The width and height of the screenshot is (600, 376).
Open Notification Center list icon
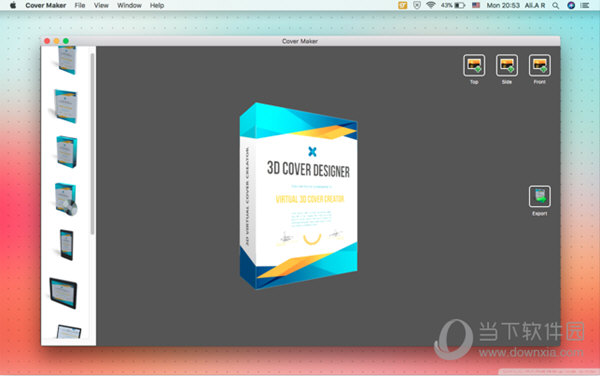pos(585,5)
